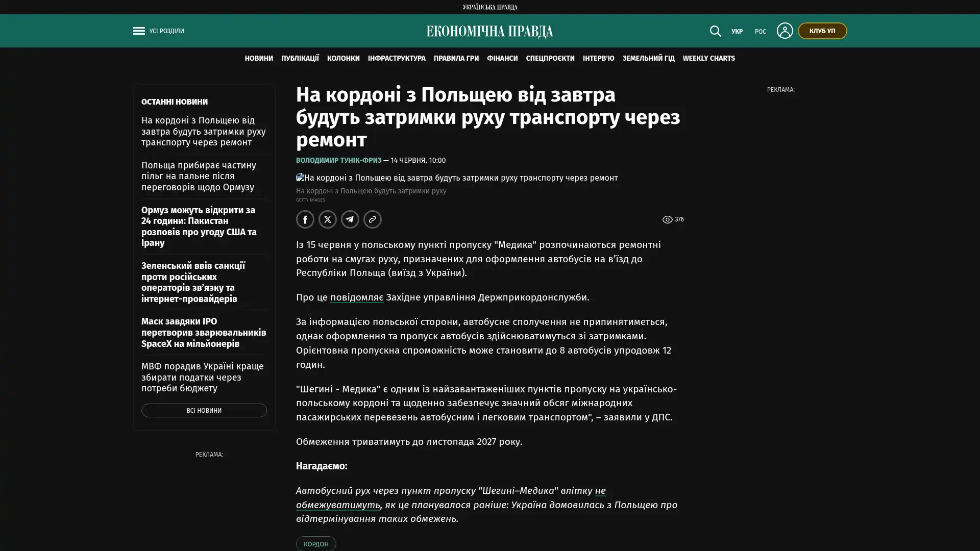
Task: Open the КОРДОН tag
Action: click(x=316, y=544)
